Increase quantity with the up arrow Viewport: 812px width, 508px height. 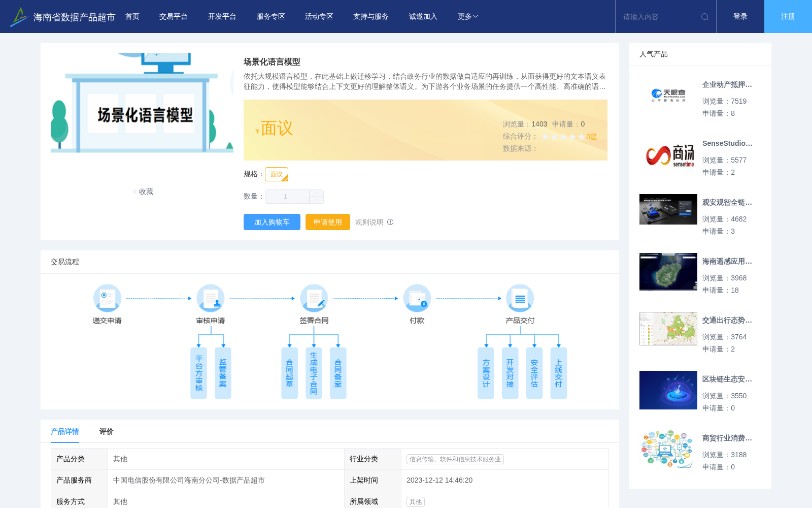(x=317, y=193)
